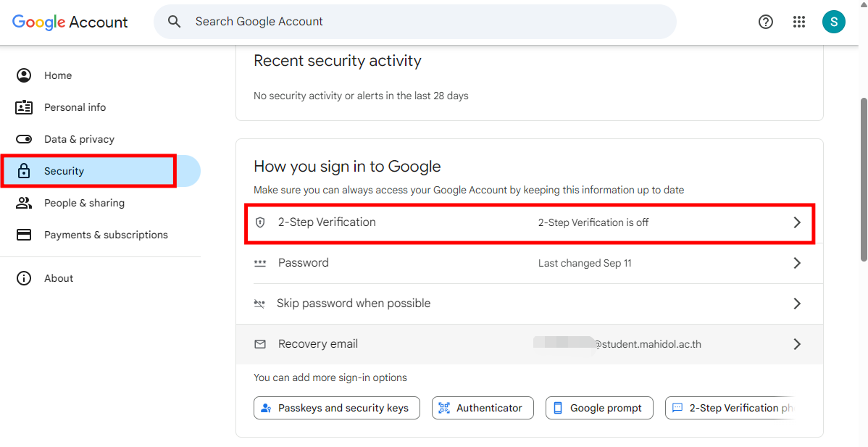The width and height of the screenshot is (868, 447).
Task: Open the Recovery email row arrow
Action: pos(797,344)
